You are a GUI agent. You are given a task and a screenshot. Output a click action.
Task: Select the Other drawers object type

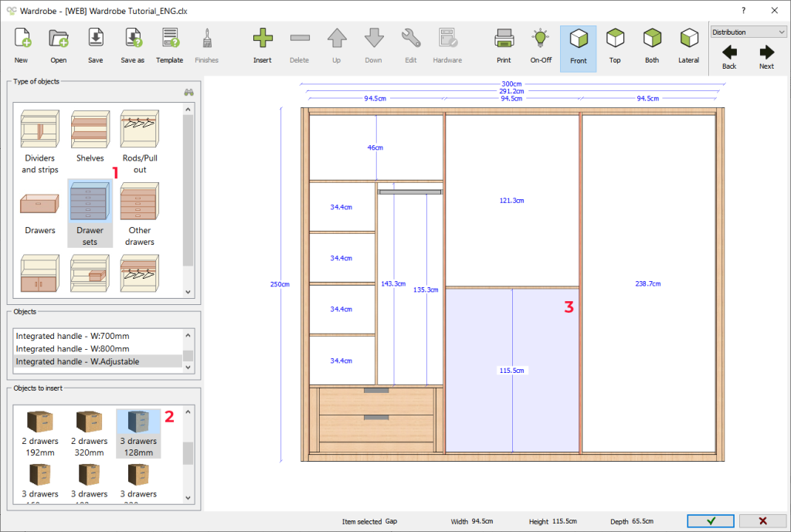[140, 215]
